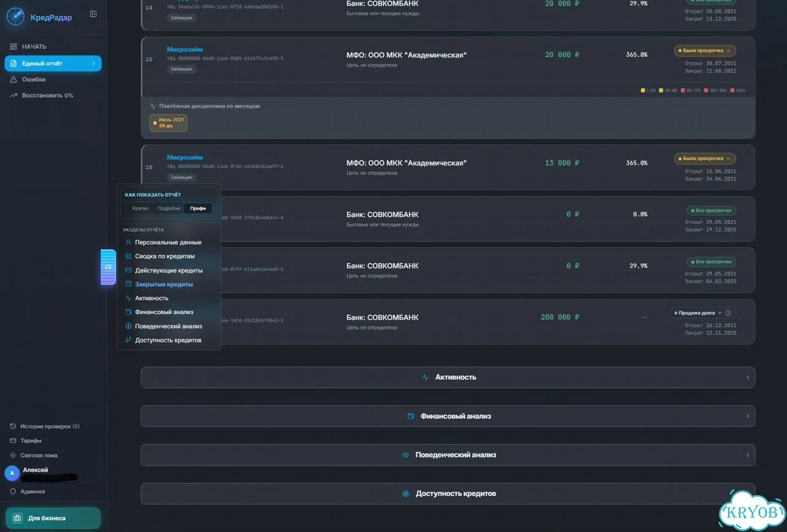Click the archive icon beside Закрытые кредиты
The height and width of the screenshot is (532, 787).
129,284
